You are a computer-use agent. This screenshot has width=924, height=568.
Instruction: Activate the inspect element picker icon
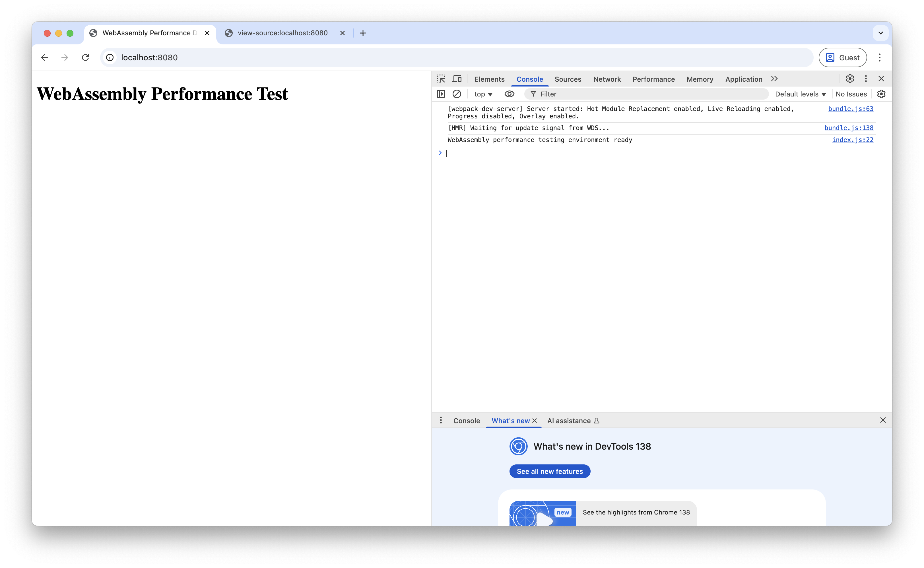pyautogui.click(x=441, y=79)
